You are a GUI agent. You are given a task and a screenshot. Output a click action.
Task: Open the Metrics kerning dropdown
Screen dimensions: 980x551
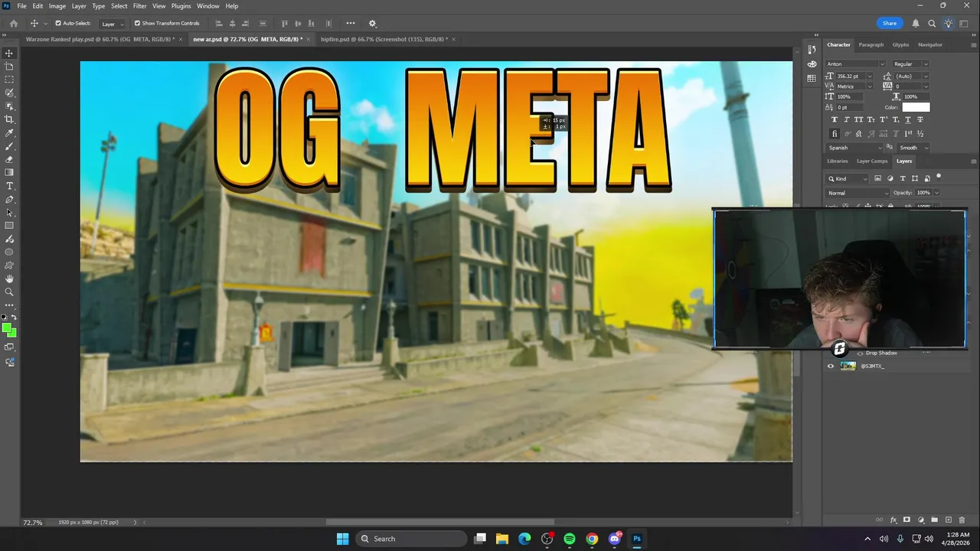tap(870, 86)
